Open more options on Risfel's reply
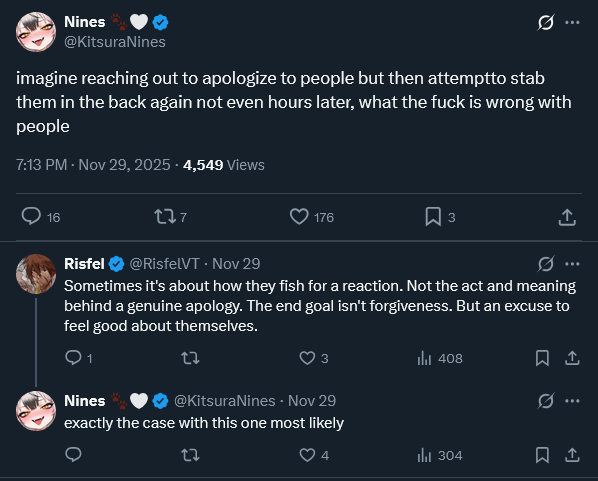Image resolution: width=598 pixels, height=481 pixels. pyautogui.click(x=572, y=264)
